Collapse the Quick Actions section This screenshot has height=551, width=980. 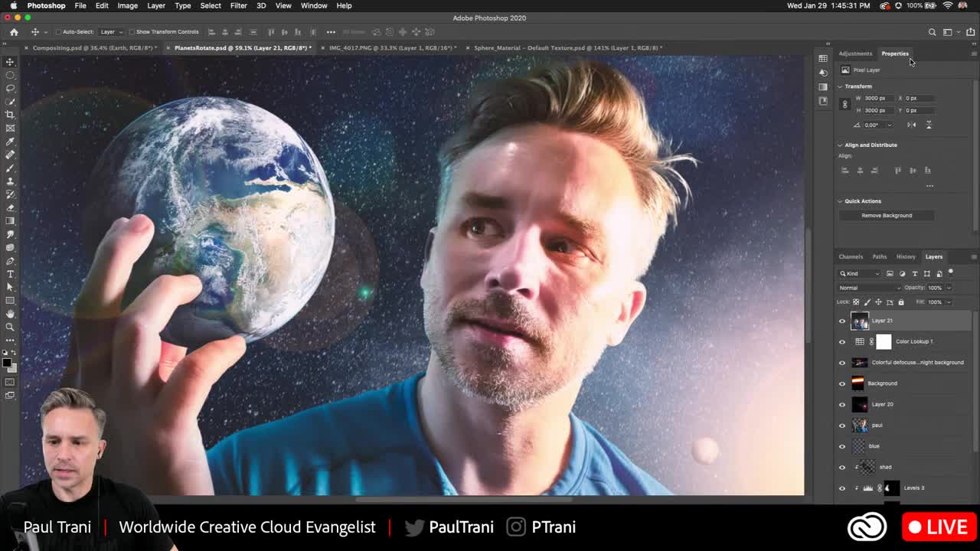pyautogui.click(x=840, y=201)
